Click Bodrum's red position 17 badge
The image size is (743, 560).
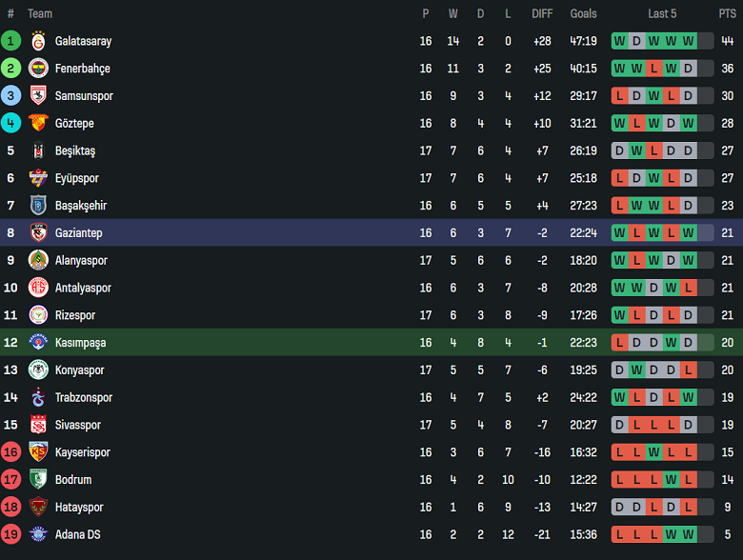pyautogui.click(x=10, y=480)
